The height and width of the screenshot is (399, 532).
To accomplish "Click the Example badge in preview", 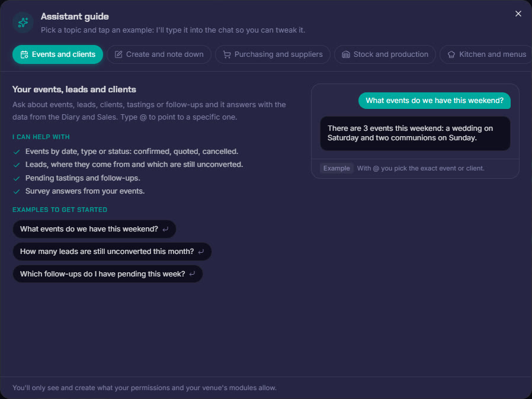I will pos(336,169).
